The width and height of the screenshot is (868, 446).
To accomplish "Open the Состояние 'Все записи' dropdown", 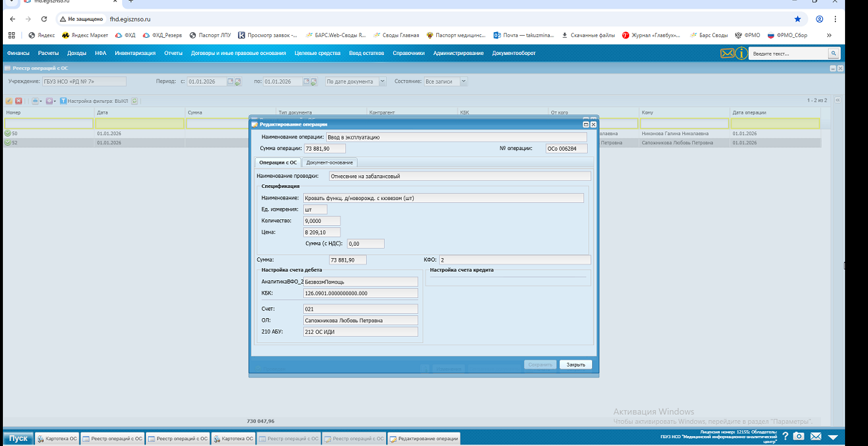I will tap(463, 81).
